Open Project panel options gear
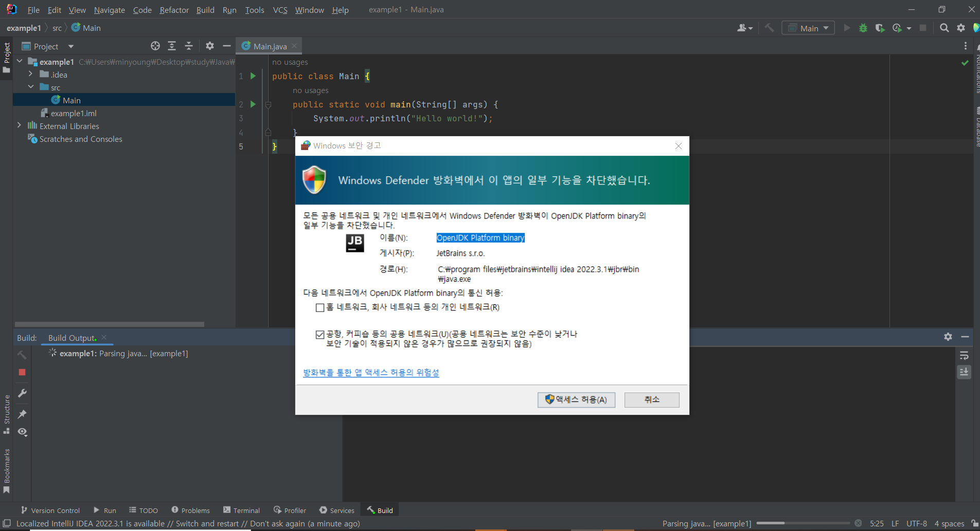Viewport: 980px width, 531px height. pos(209,46)
